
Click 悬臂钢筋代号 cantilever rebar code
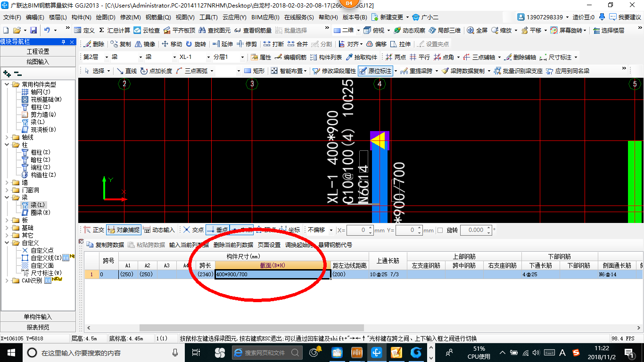[x=335, y=245]
